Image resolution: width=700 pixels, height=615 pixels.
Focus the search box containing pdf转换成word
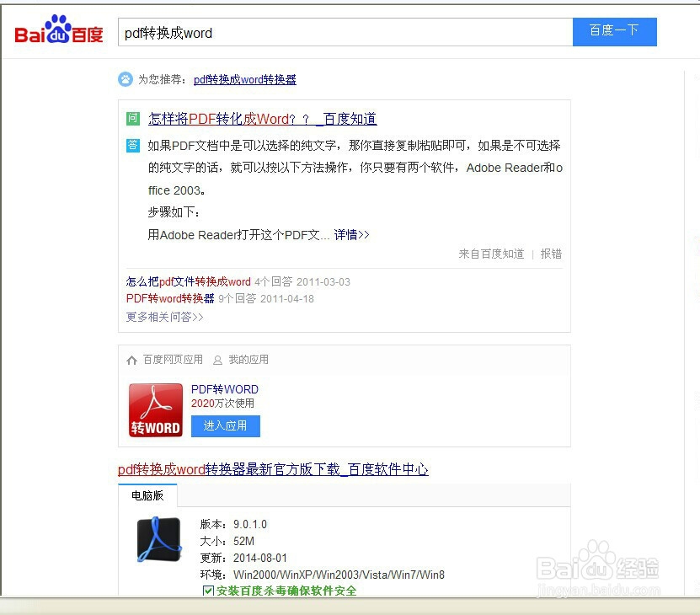click(x=345, y=32)
